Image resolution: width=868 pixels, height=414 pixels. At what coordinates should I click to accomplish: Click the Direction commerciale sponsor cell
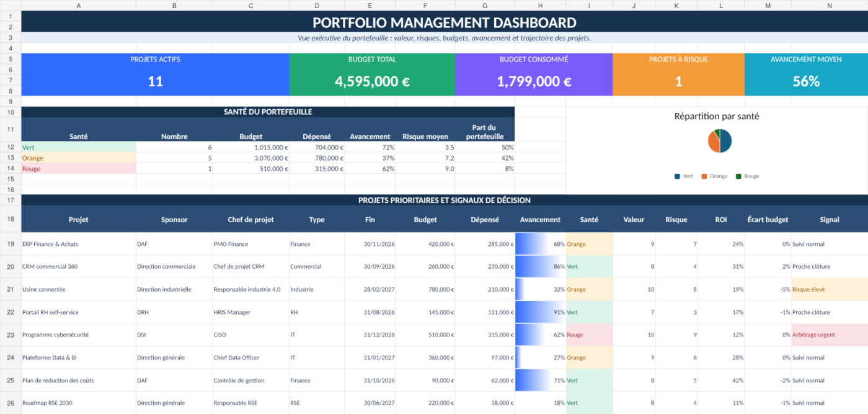(x=174, y=266)
